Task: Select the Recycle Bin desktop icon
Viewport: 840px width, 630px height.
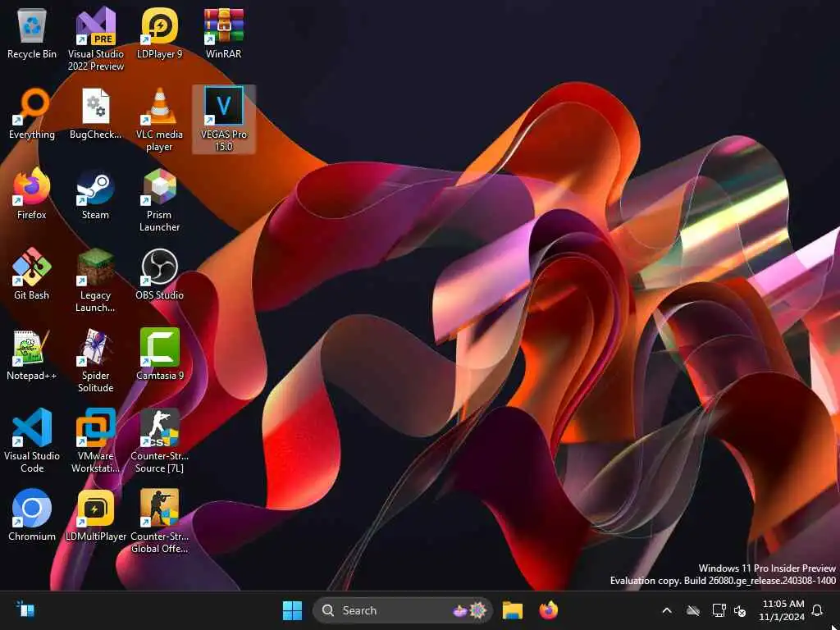Action: coord(32,34)
